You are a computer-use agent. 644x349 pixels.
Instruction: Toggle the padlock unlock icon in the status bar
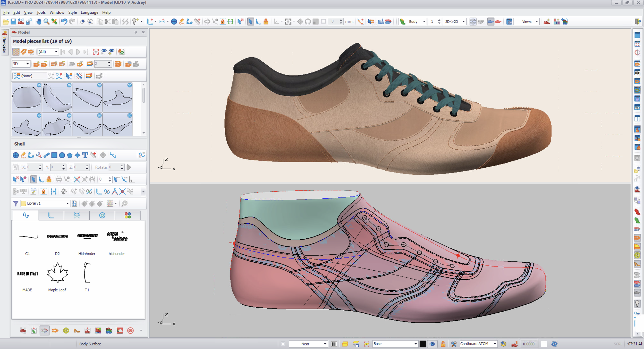[x=443, y=344]
